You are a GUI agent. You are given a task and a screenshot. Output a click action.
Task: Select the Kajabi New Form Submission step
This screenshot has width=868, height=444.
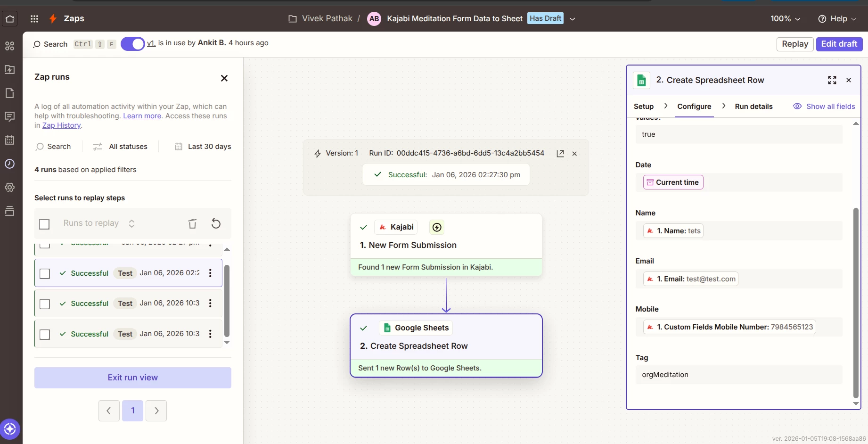(x=446, y=245)
